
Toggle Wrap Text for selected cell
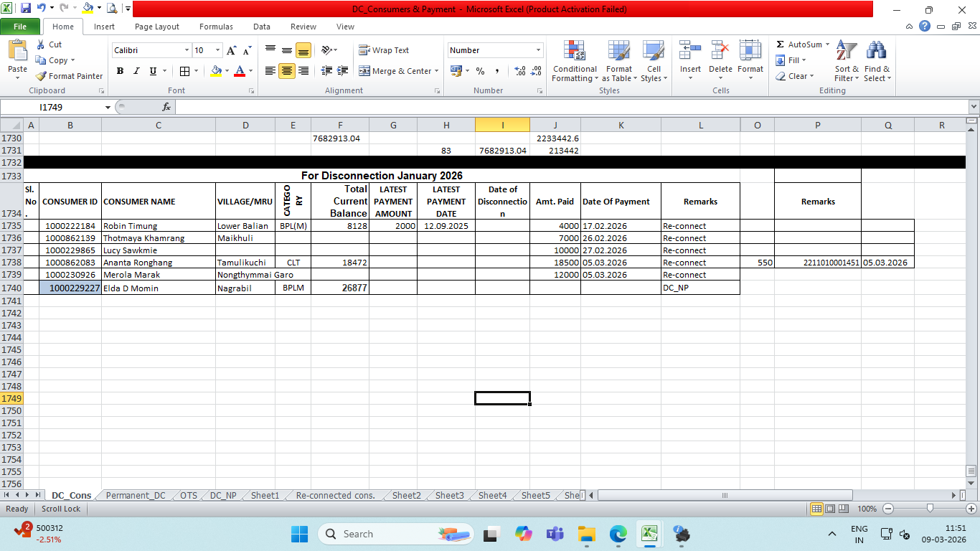pyautogui.click(x=384, y=50)
